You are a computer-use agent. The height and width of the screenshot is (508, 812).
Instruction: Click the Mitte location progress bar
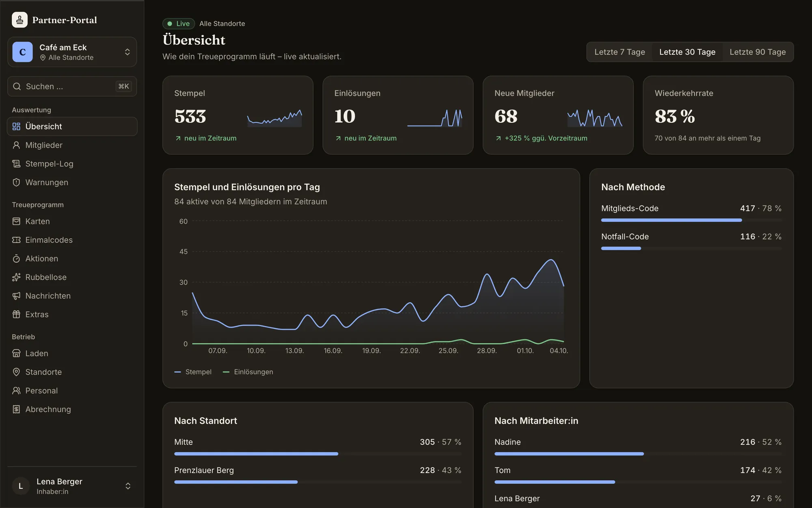point(317,454)
